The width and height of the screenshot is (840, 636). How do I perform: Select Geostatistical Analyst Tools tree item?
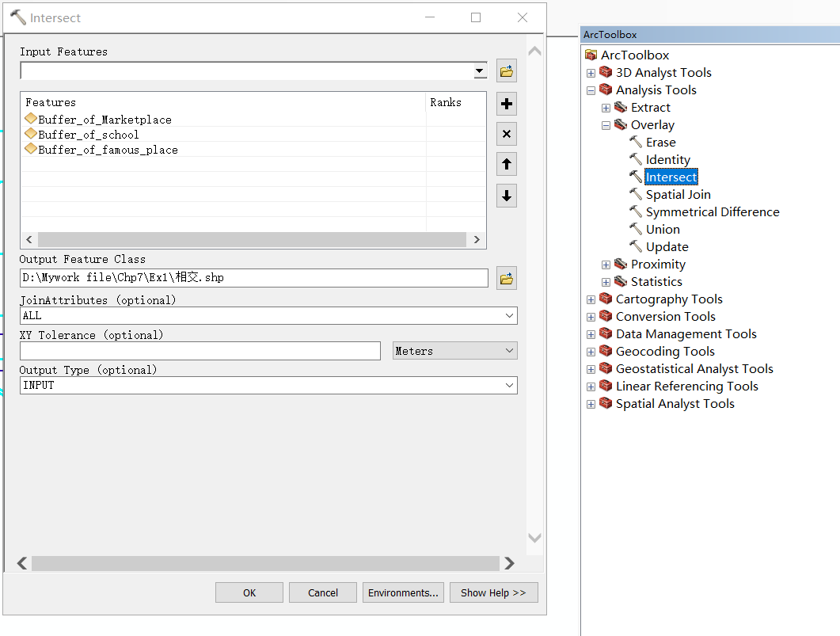tap(694, 368)
